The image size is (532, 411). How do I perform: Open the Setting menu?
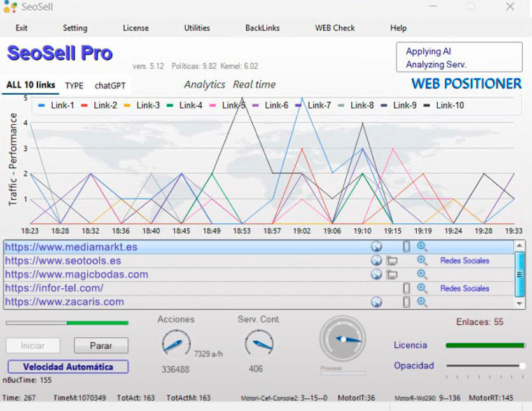[x=75, y=28]
